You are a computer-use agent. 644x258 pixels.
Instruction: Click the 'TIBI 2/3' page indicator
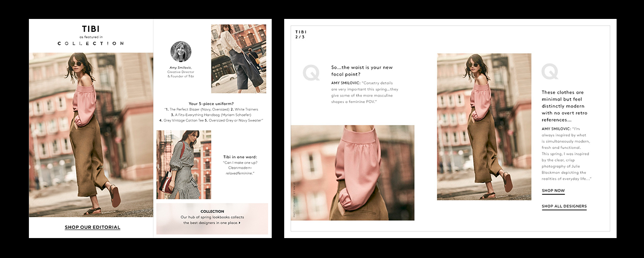click(301, 34)
